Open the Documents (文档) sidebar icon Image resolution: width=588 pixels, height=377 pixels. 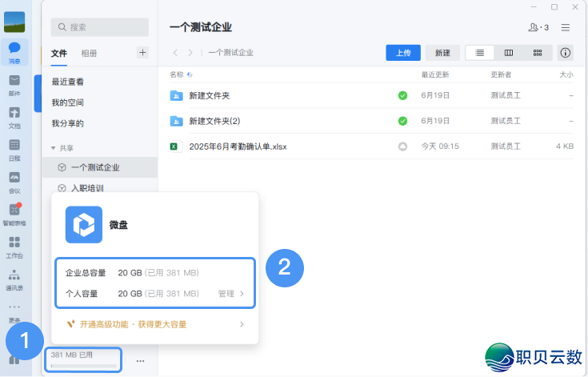point(14,118)
